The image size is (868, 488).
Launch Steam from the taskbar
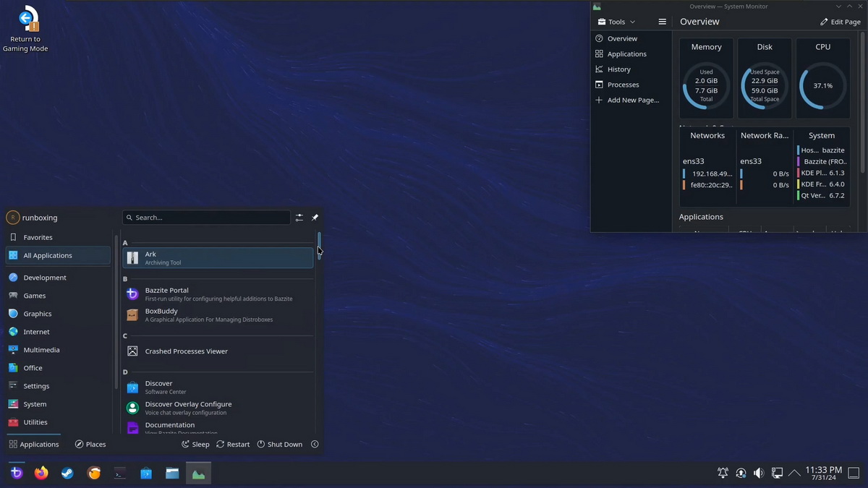click(67, 474)
